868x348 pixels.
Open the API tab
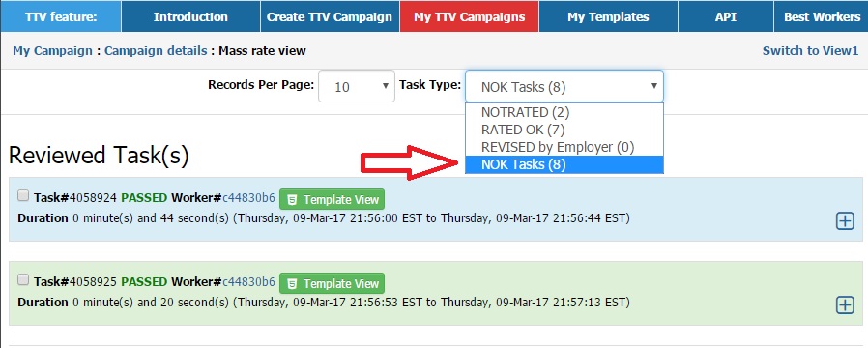[x=725, y=16]
